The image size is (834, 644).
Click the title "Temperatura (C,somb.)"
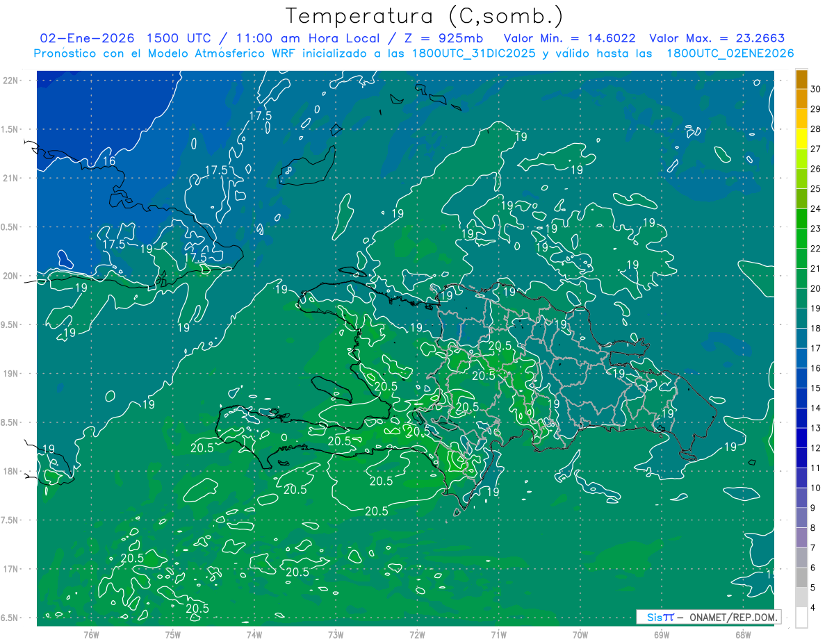[425, 16]
